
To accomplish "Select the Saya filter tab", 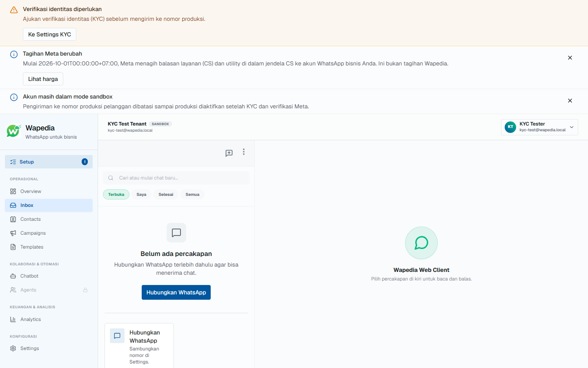I will point(141,195).
